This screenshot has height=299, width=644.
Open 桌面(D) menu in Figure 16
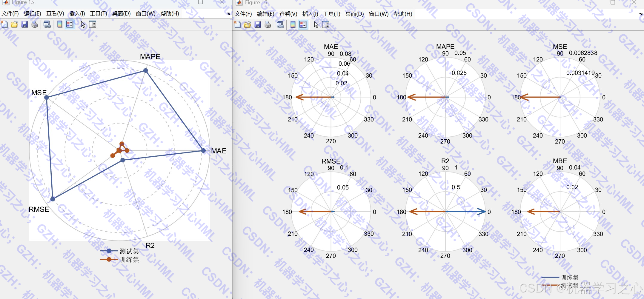click(354, 14)
